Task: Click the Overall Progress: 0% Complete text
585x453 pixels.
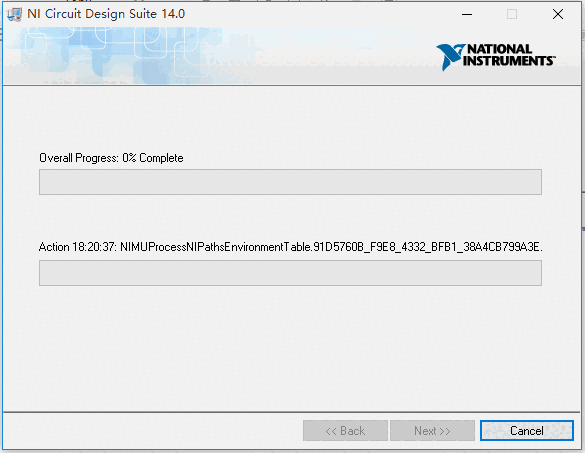Action: [x=111, y=158]
